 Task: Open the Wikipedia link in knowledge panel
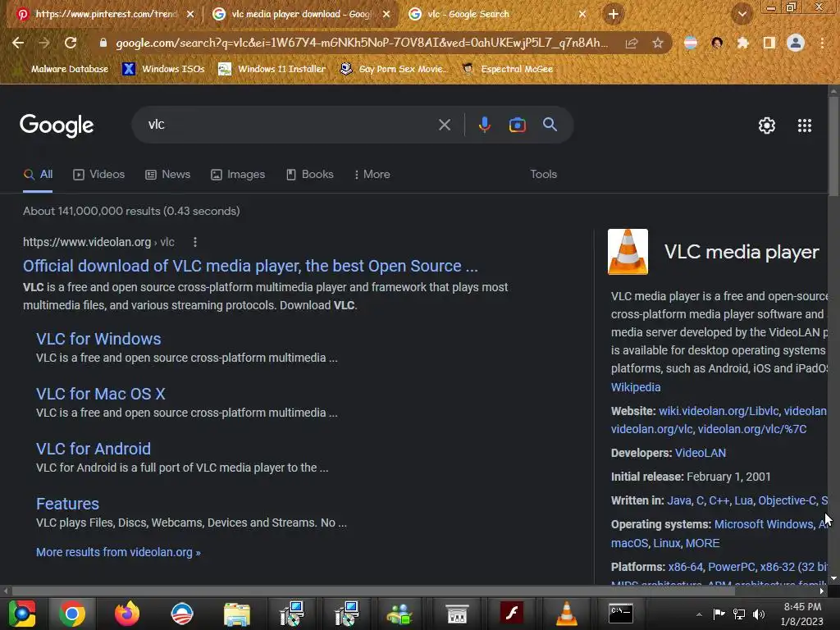click(x=636, y=387)
